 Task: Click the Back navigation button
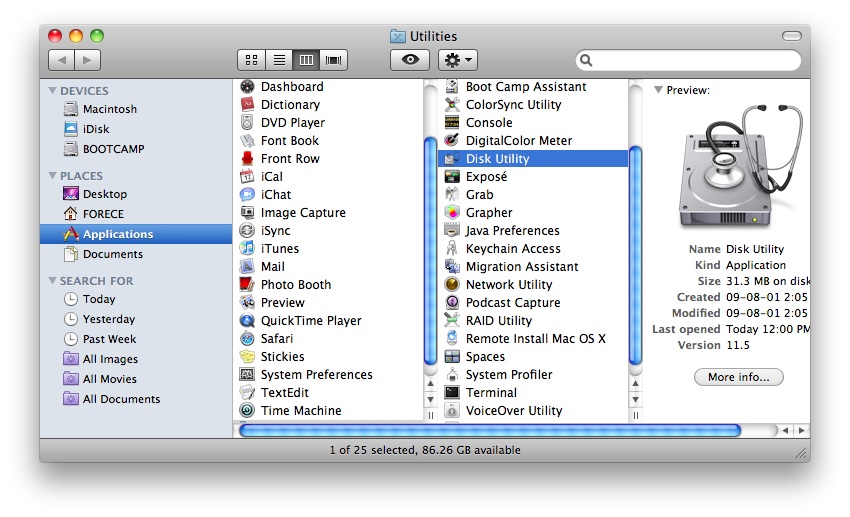[61, 60]
